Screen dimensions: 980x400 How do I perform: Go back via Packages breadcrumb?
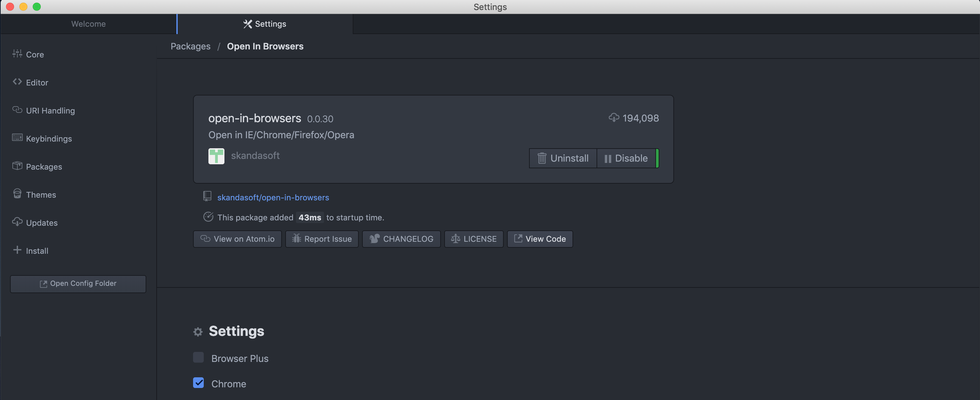pos(190,46)
